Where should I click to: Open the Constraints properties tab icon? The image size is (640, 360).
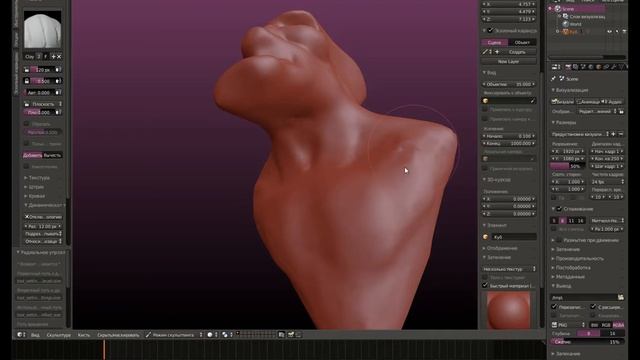point(606,67)
